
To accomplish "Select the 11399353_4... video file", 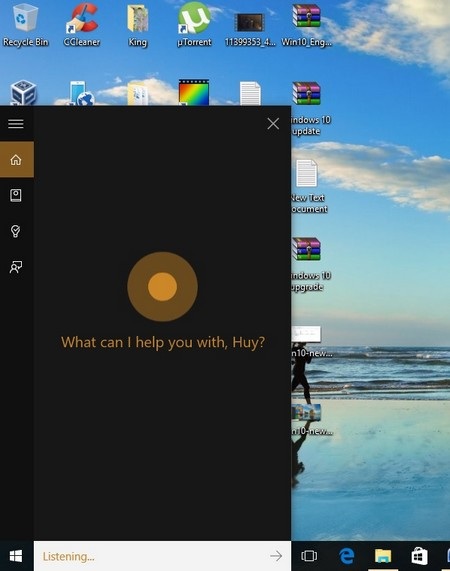I will click(x=250, y=30).
